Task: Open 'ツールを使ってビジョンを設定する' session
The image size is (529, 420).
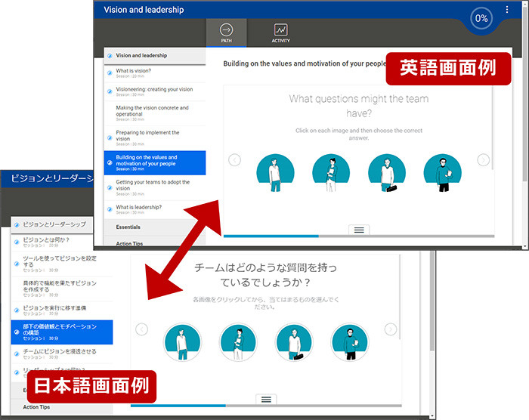Action: [x=62, y=264]
